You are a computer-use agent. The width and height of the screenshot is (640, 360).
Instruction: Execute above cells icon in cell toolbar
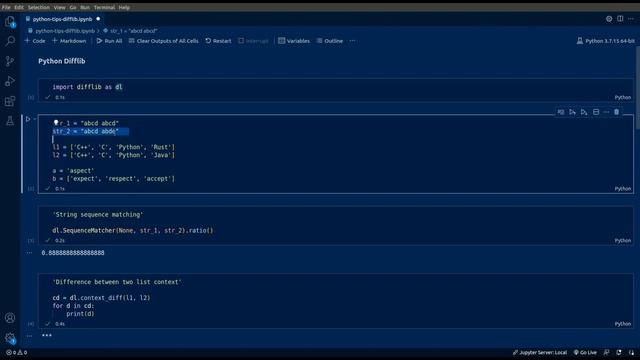tap(572, 112)
